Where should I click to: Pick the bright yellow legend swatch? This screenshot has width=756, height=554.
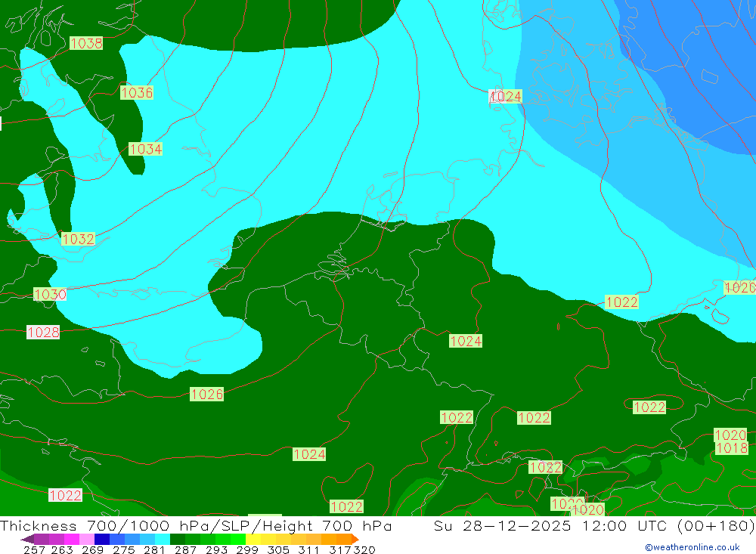pos(253,539)
